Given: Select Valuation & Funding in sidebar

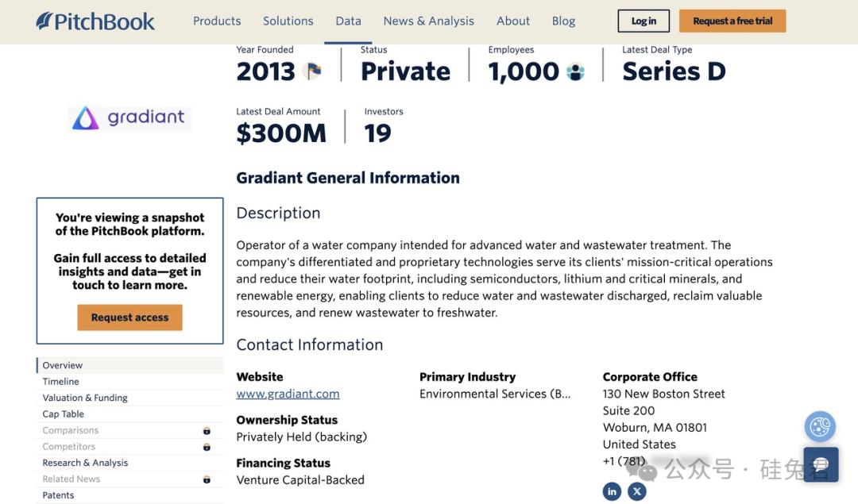Looking at the screenshot, I should [x=85, y=398].
